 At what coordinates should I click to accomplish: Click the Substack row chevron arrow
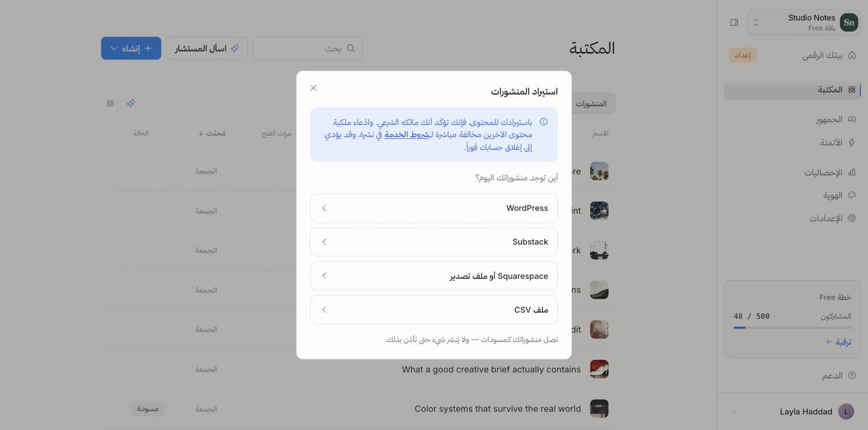[x=324, y=242]
